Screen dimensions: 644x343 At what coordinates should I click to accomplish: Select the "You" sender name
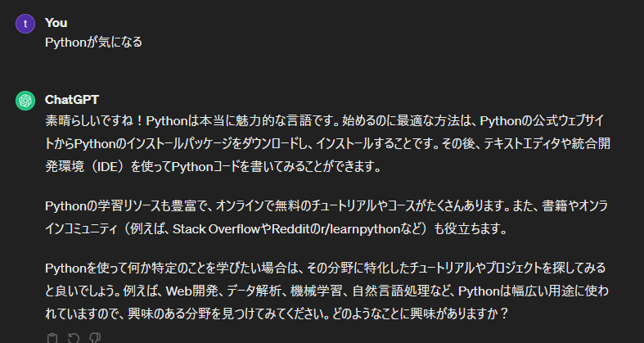[x=56, y=23]
